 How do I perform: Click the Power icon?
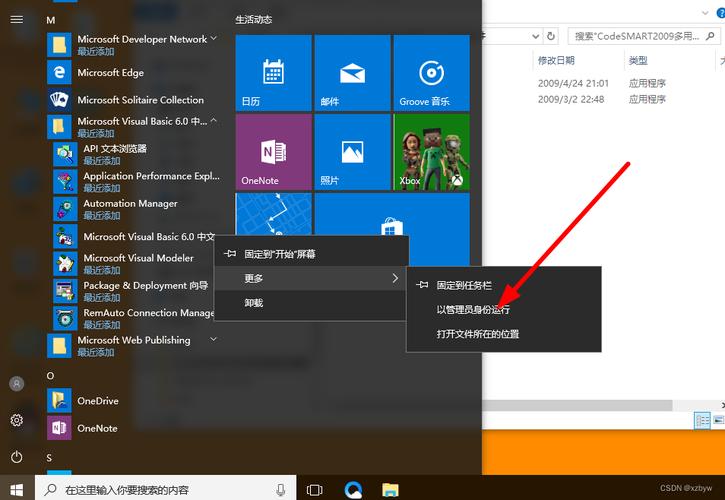click(17, 457)
